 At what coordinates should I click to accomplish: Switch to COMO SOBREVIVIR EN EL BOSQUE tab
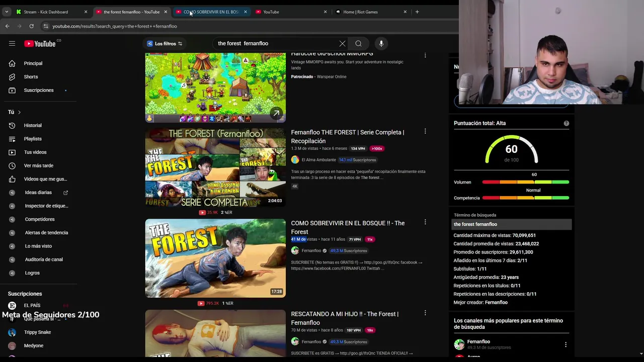(210, 12)
